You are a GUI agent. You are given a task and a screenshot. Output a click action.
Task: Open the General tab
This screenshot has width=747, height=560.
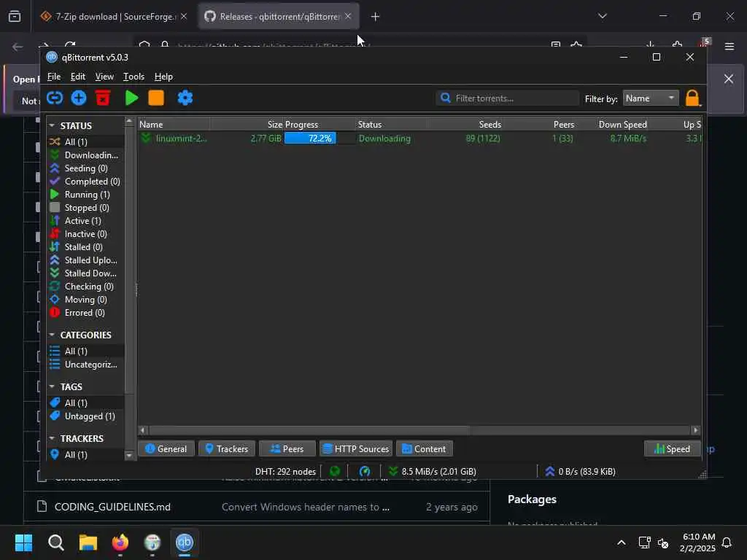[x=166, y=448]
